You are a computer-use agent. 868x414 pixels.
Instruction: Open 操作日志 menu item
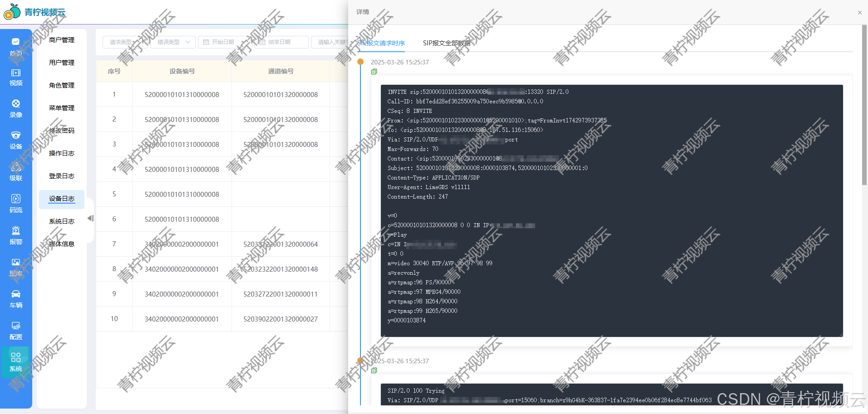(x=62, y=153)
